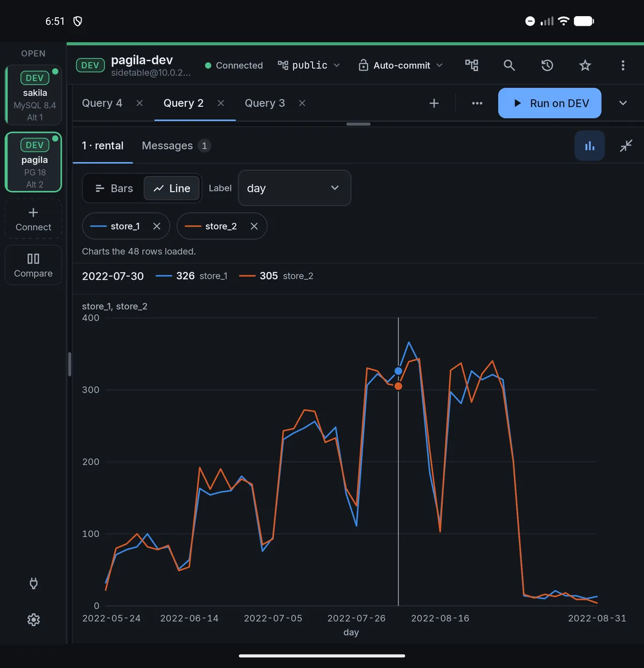Screen dimensions: 644x668
Task: Close the Query 4 tab
Action: pyautogui.click(x=140, y=103)
